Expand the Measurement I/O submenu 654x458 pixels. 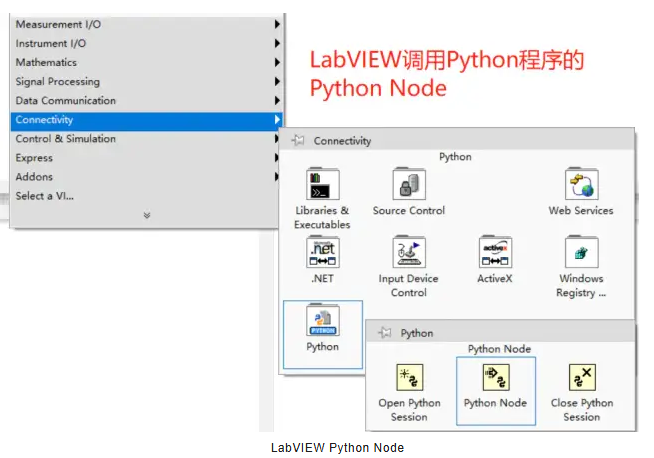(x=277, y=24)
